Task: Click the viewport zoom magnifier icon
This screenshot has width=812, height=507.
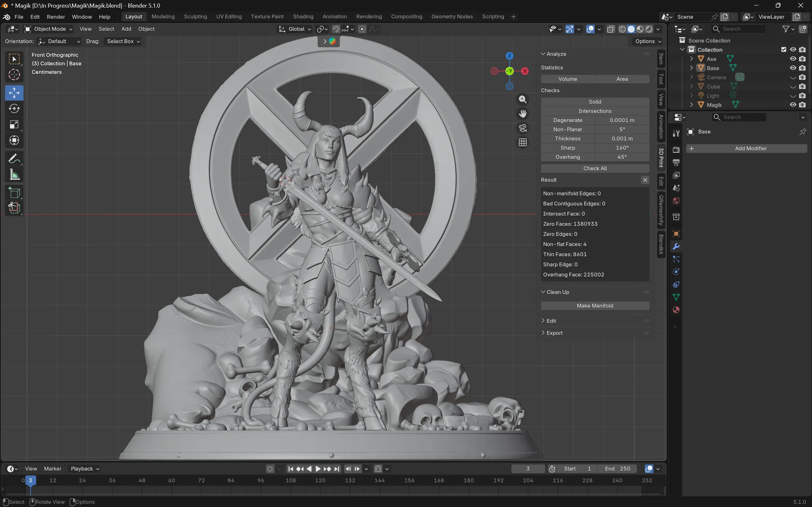Action: 522,99
